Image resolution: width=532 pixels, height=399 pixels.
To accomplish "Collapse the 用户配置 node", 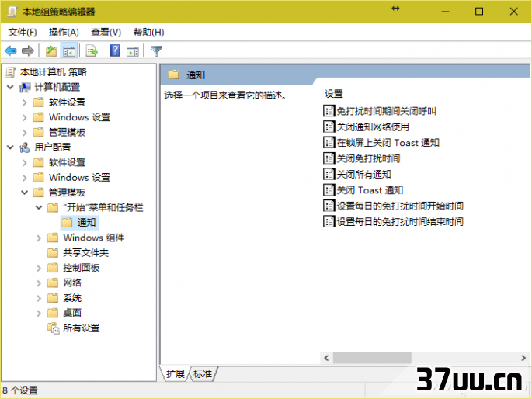I will click(x=11, y=147).
